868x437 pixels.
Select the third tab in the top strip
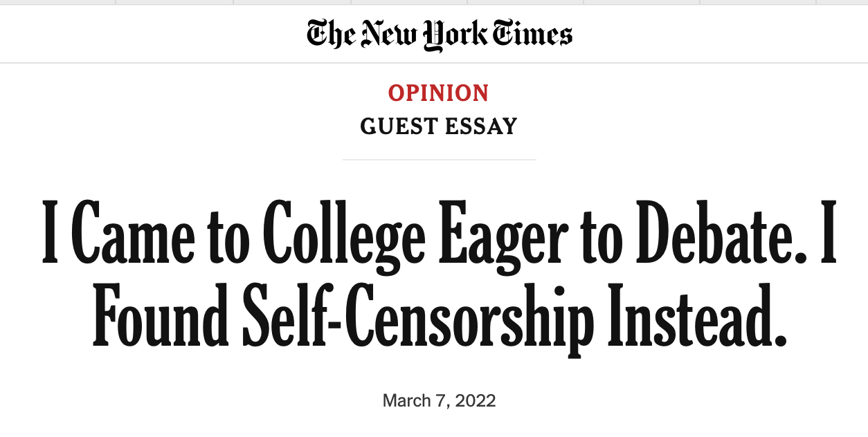click(x=291, y=2)
